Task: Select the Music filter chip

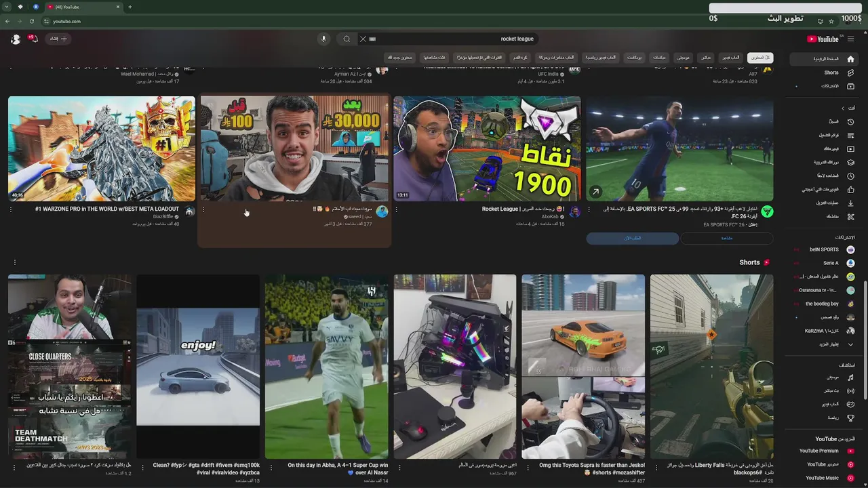Action: click(683, 58)
